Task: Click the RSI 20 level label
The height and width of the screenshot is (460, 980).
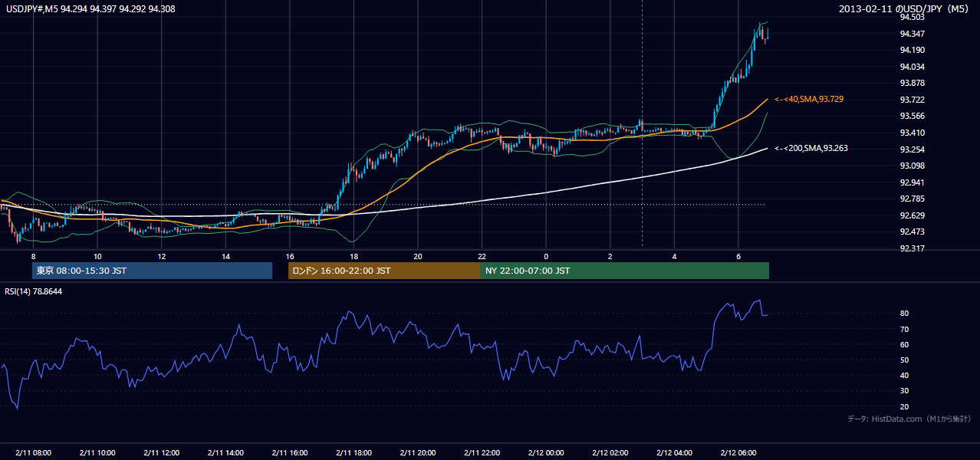Action: [905, 406]
